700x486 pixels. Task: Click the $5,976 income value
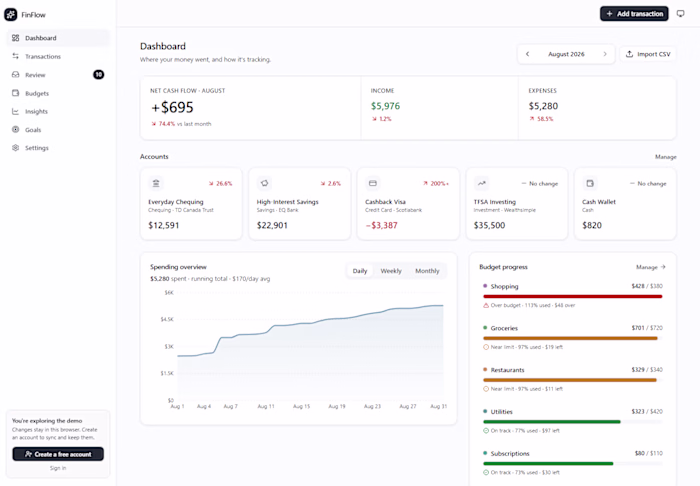[385, 106]
